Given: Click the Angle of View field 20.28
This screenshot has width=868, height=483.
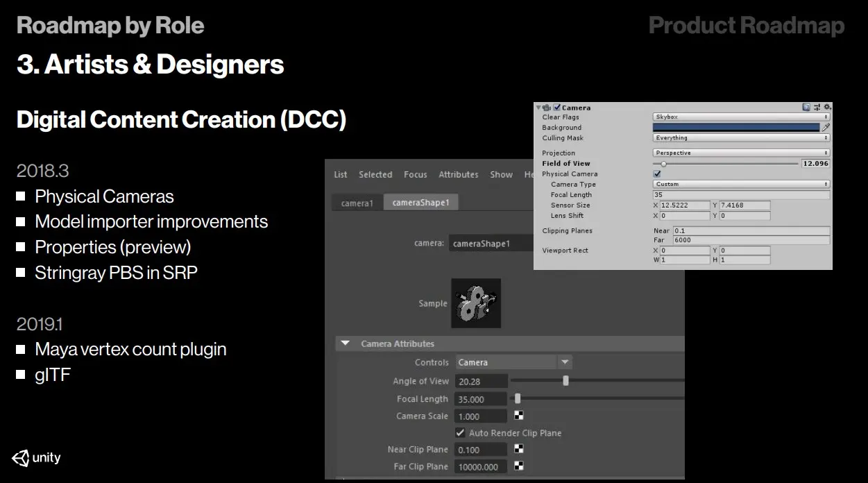Looking at the screenshot, I should tap(481, 381).
